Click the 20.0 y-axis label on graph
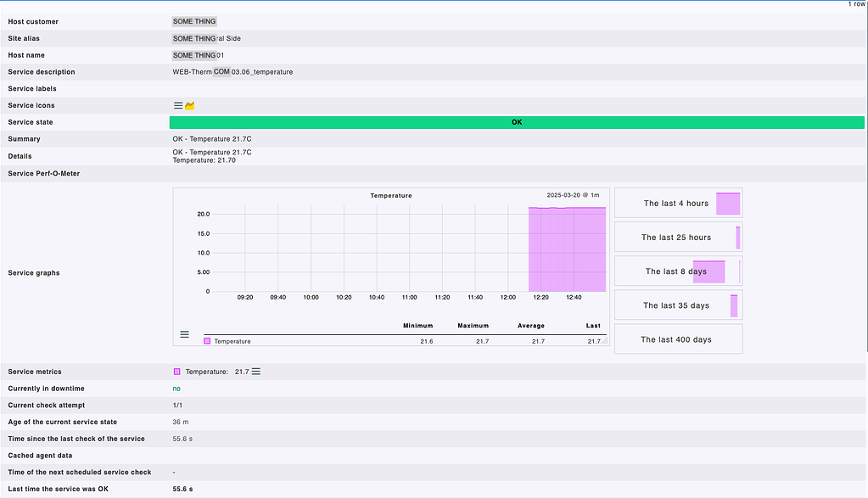 point(203,214)
